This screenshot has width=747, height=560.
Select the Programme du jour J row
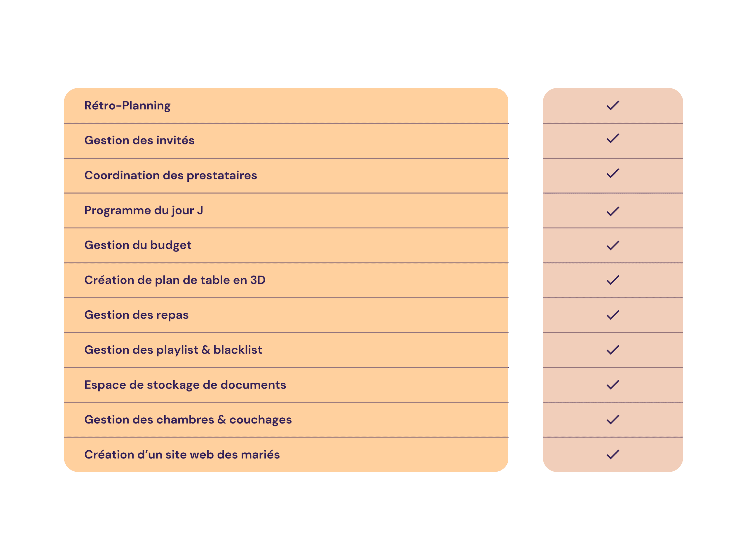point(286,211)
